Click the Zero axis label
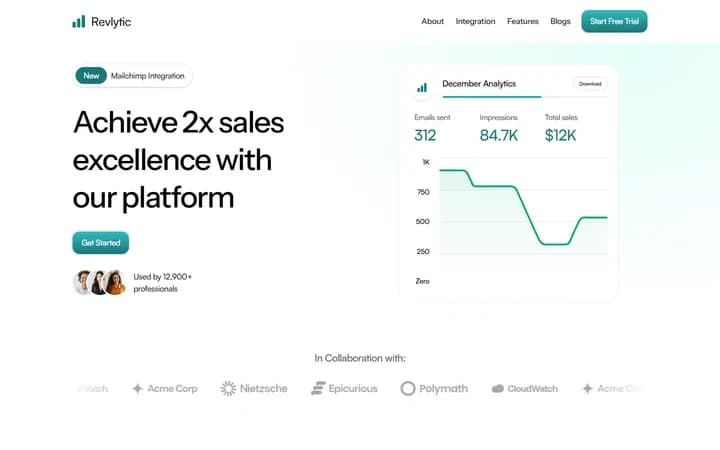Viewport: 720px width, 450px height. pos(422,281)
